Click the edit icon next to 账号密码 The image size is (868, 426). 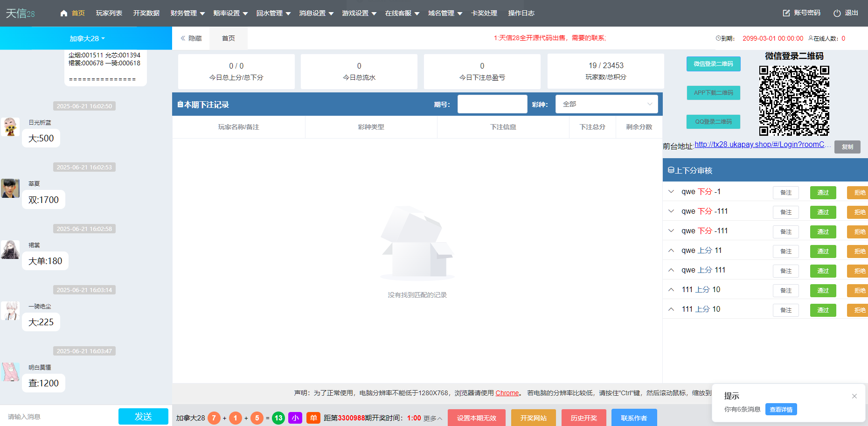785,13
